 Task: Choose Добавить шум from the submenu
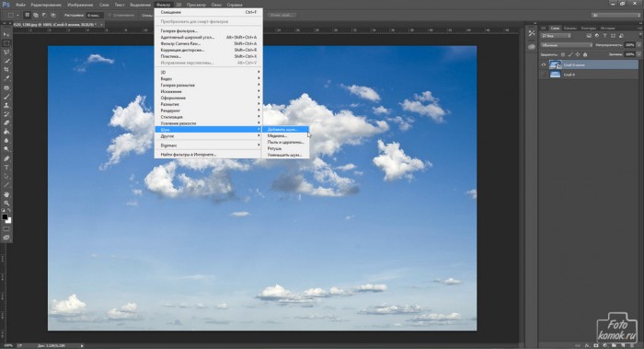285,130
